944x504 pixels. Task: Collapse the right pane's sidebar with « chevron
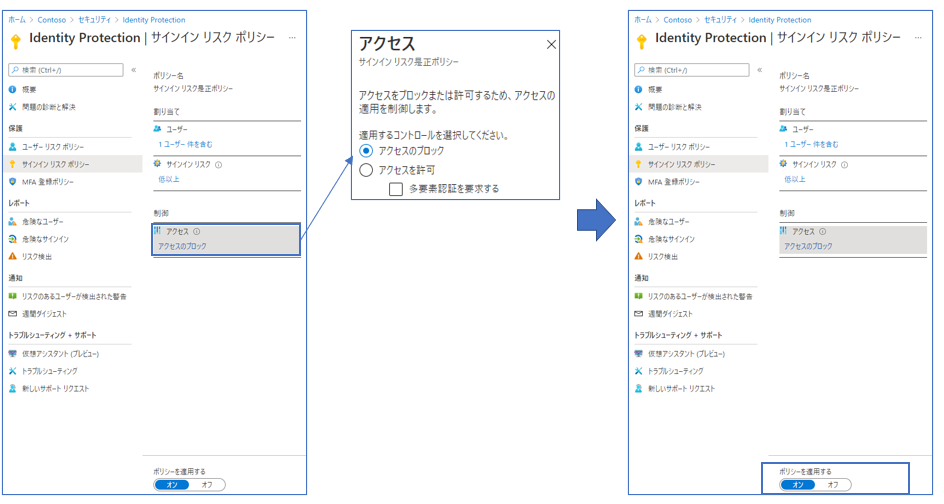760,70
